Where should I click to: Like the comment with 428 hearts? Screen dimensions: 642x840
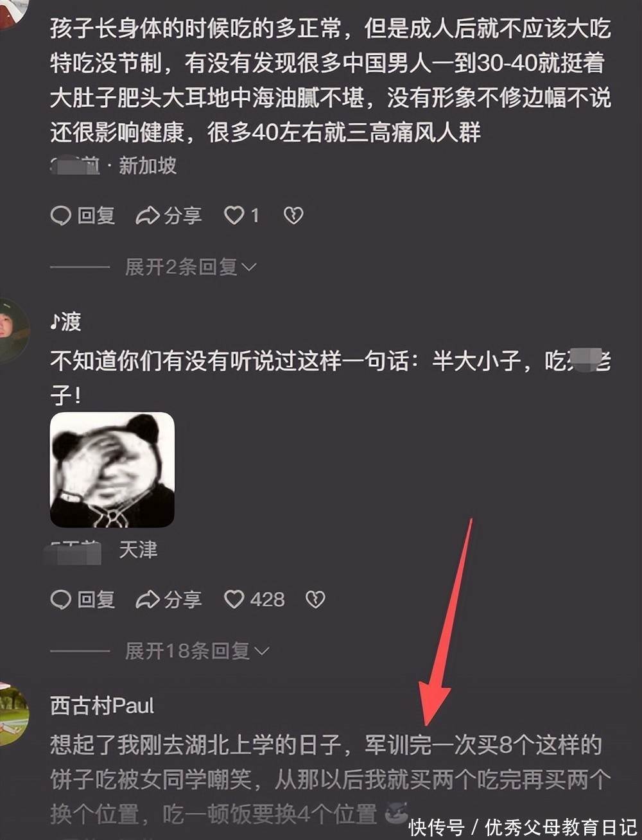234,600
